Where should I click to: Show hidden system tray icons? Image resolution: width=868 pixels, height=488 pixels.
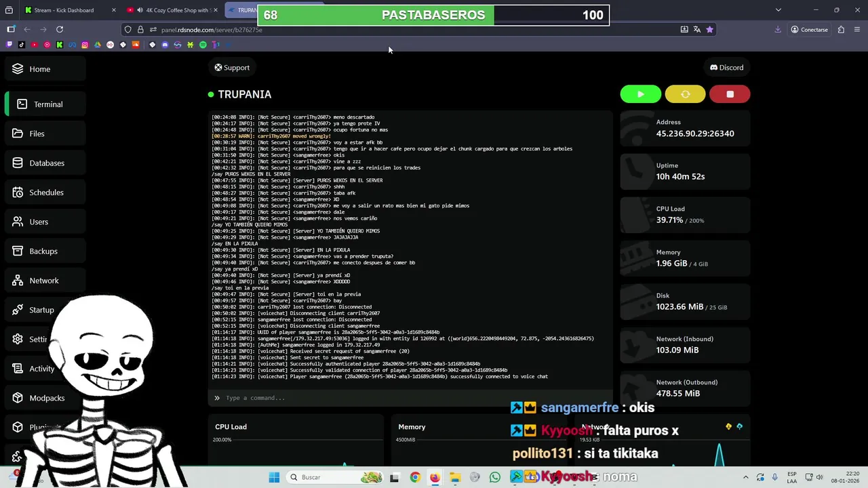tap(745, 477)
